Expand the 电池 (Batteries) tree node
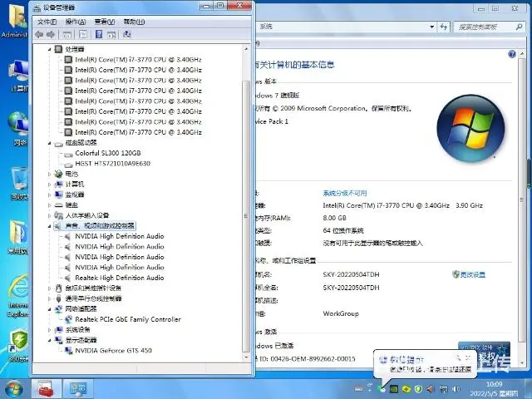The image size is (532, 399). pos(49,174)
